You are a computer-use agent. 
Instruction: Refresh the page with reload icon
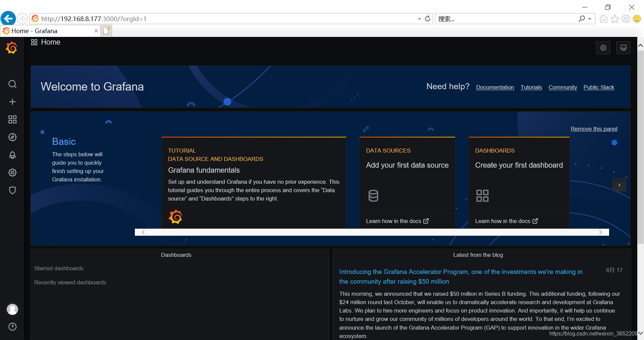pos(428,19)
